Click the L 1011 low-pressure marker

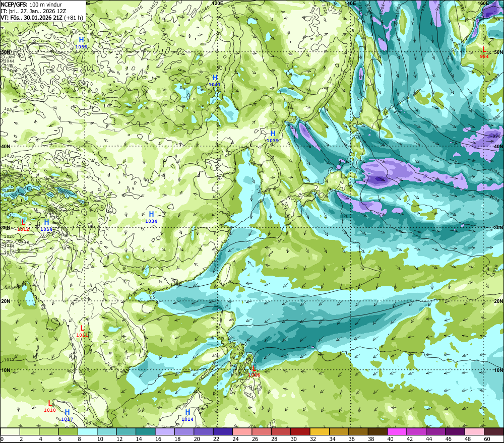(82, 331)
